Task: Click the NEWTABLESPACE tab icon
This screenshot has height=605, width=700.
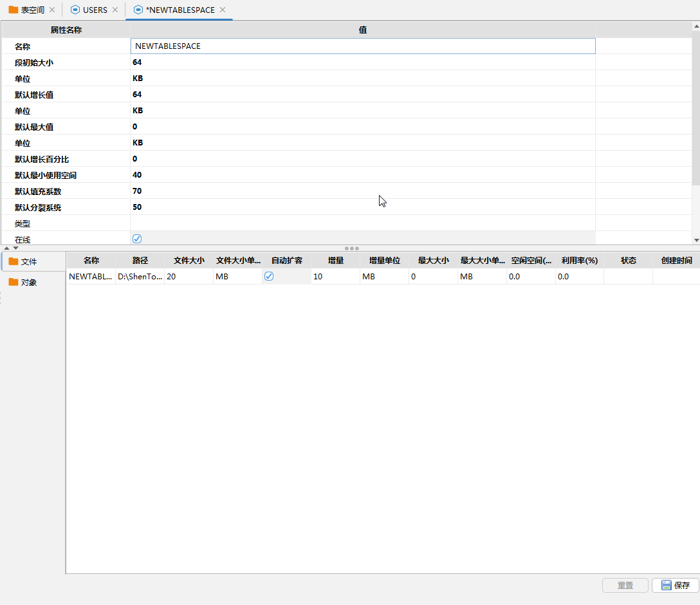Action: point(138,10)
